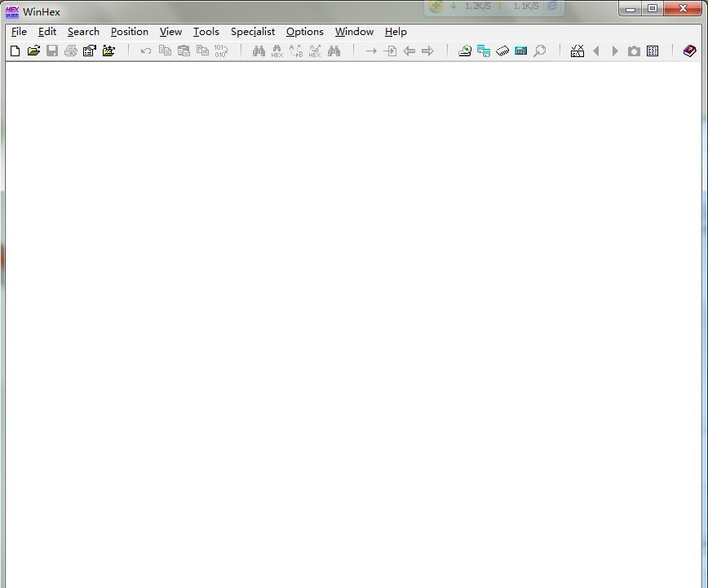Click the Options checkmark toolbar icon

coord(577,51)
